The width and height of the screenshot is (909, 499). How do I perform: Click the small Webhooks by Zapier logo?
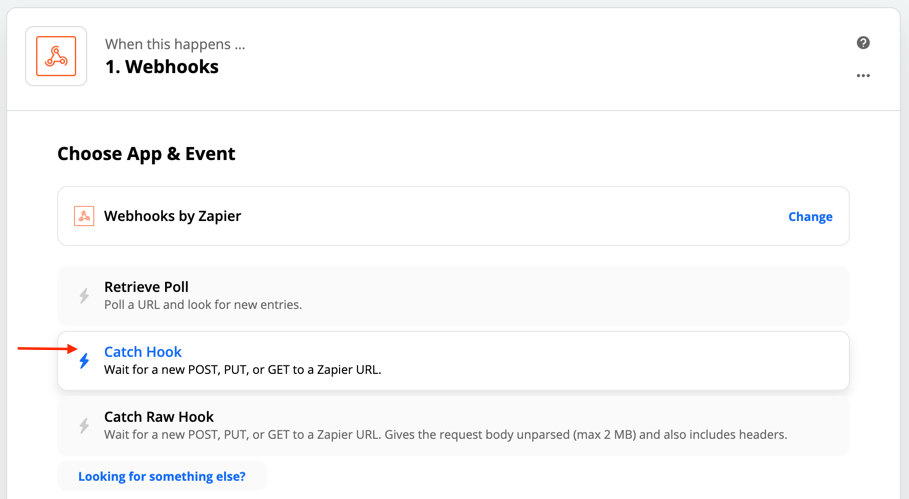pos(84,216)
